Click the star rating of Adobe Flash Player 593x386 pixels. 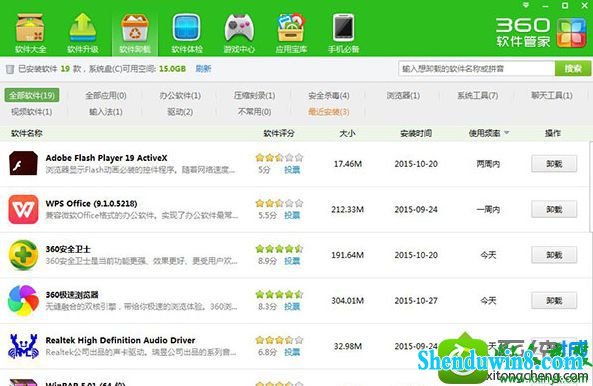click(x=279, y=157)
